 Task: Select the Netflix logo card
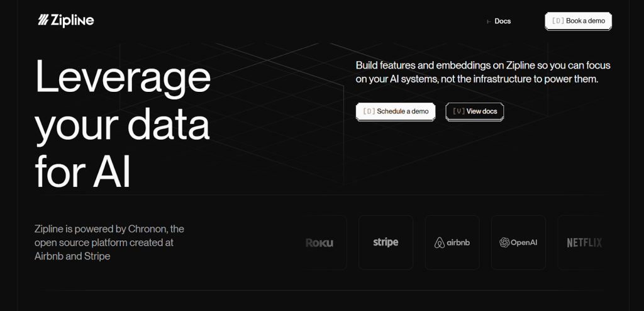pyautogui.click(x=584, y=243)
